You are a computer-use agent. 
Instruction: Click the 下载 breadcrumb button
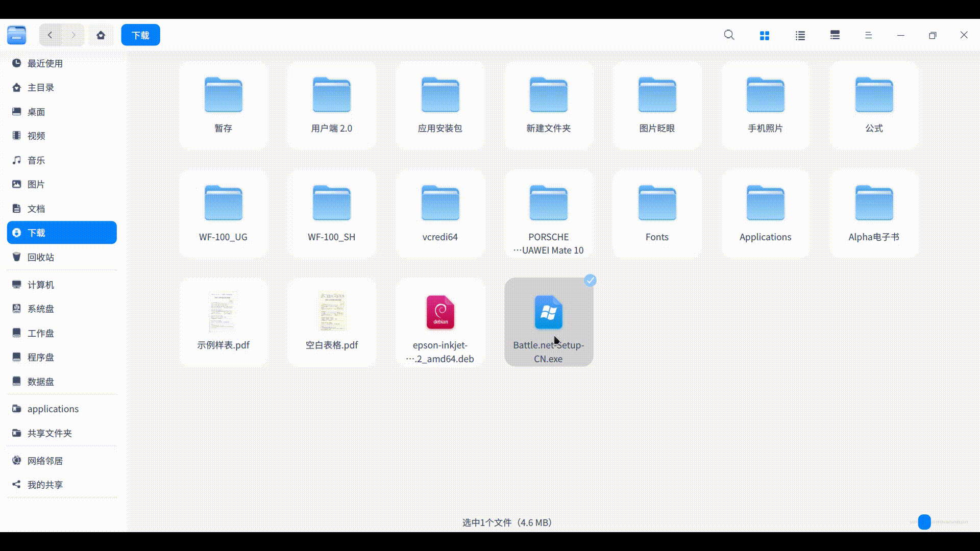pos(140,35)
